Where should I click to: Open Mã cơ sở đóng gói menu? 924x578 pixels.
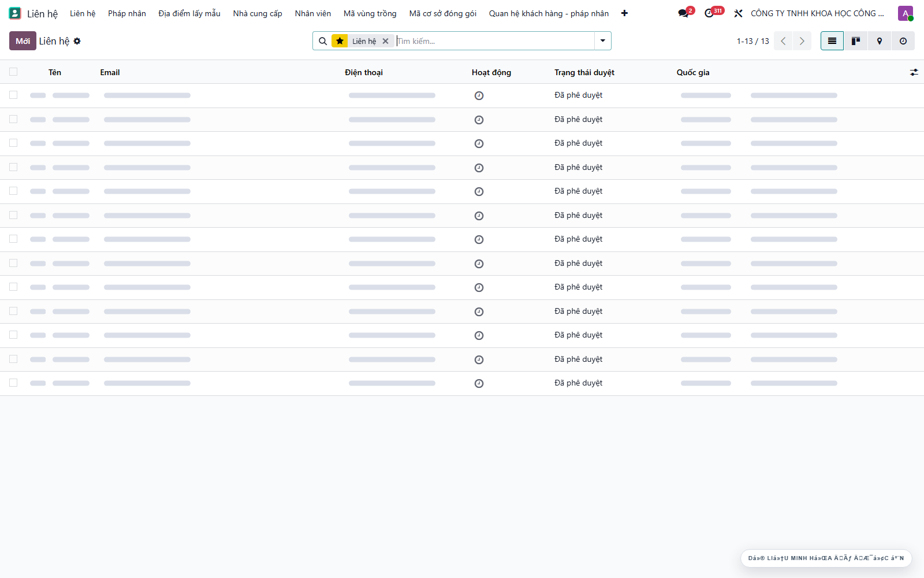click(443, 13)
